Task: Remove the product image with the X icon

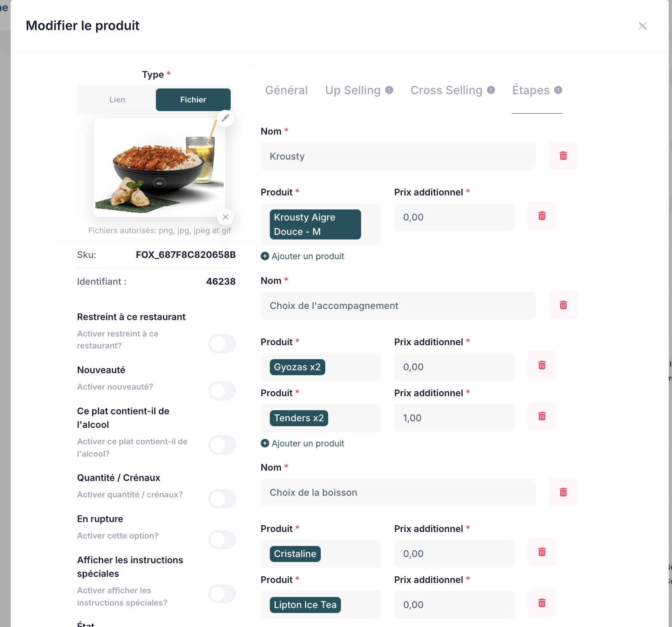Action: click(225, 217)
